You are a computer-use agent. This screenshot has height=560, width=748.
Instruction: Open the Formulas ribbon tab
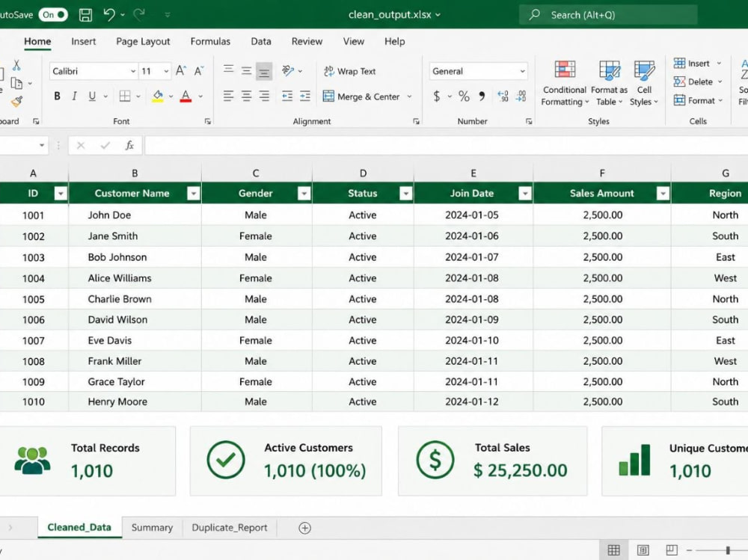[x=210, y=42]
